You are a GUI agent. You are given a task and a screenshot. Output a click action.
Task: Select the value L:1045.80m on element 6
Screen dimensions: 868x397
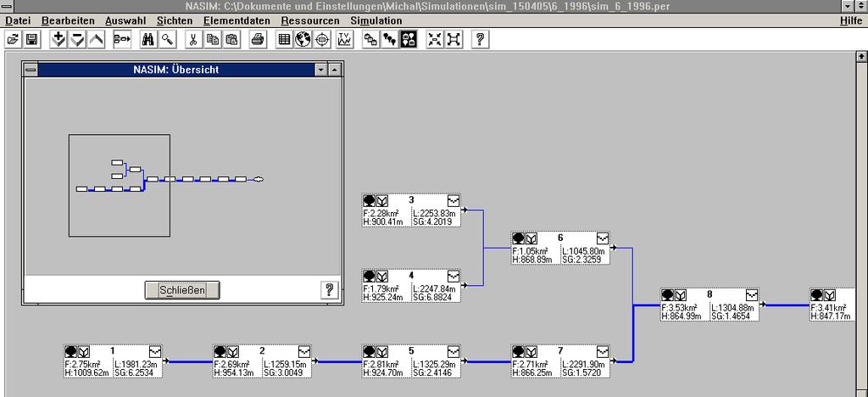pos(583,251)
